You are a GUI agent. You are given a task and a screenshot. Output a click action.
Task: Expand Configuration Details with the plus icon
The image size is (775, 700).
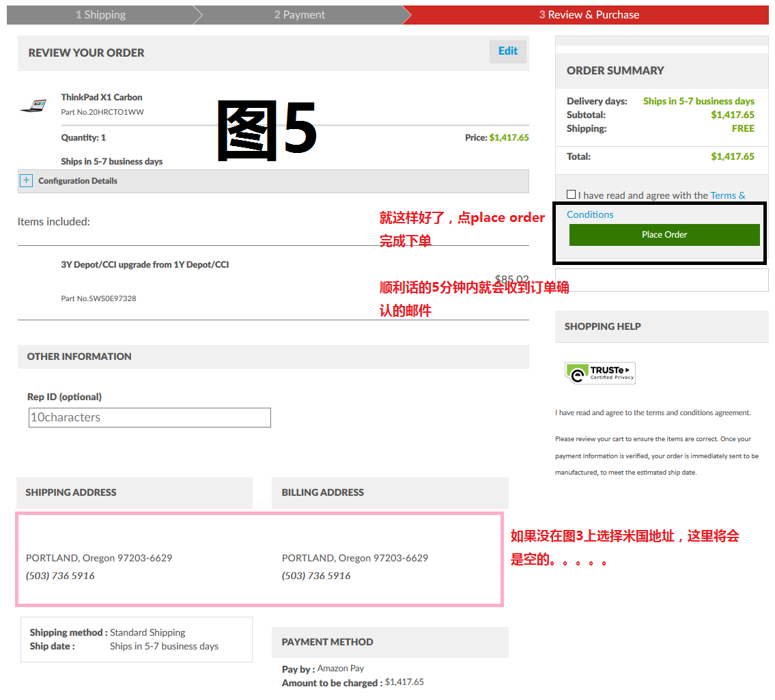click(x=27, y=180)
